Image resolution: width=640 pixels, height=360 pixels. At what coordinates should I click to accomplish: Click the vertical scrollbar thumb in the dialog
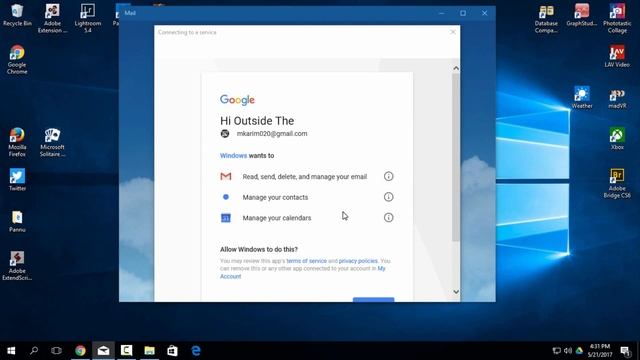[x=456, y=157]
